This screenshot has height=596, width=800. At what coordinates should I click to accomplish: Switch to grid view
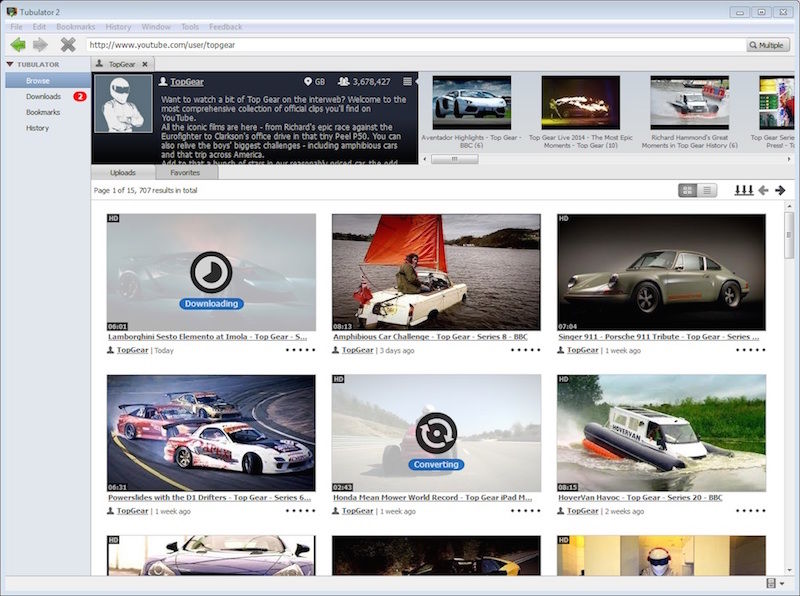coord(688,190)
